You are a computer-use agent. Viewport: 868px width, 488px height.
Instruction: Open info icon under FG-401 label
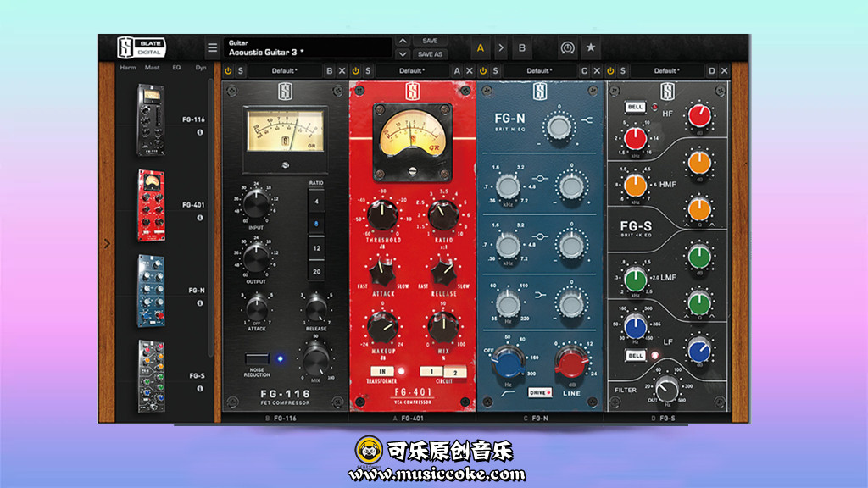tap(200, 218)
